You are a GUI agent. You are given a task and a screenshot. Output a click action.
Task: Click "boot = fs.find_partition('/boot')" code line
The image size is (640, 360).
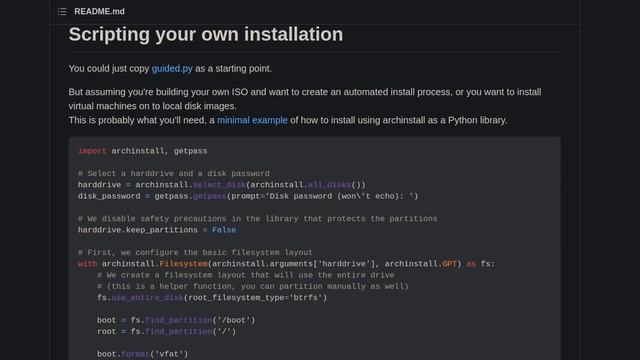(176, 320)
